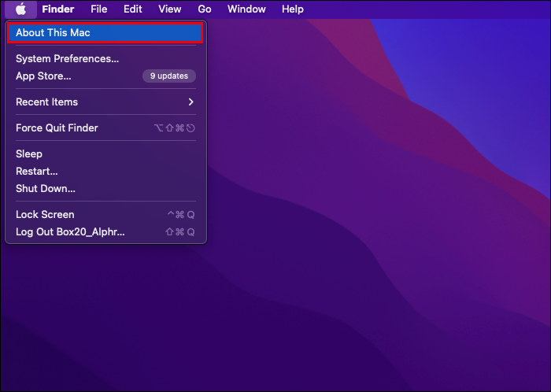Expand the Recent Items submenu
This screenshot has width=551, height=392.
click(x=105, y=102)
